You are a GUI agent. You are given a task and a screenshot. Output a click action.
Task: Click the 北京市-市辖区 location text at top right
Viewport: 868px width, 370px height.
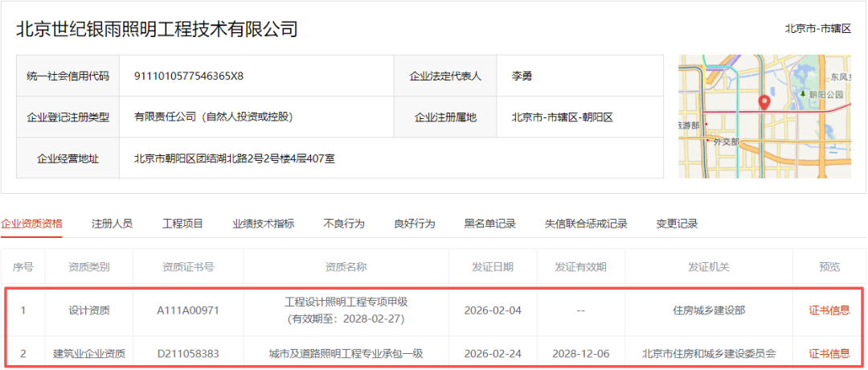tap(817, 29)
